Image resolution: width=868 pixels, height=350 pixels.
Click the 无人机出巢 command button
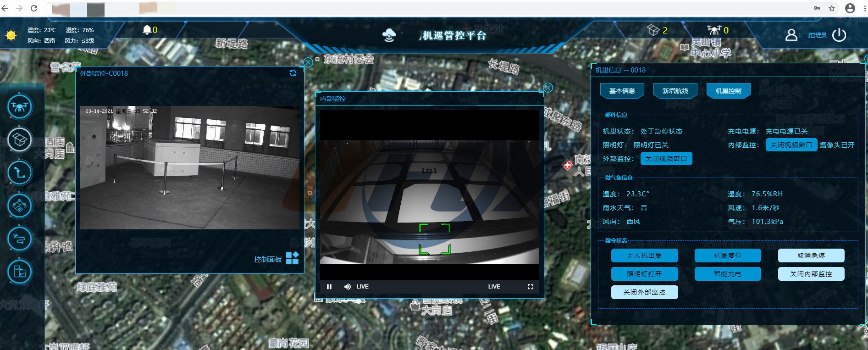click(644, 256)
